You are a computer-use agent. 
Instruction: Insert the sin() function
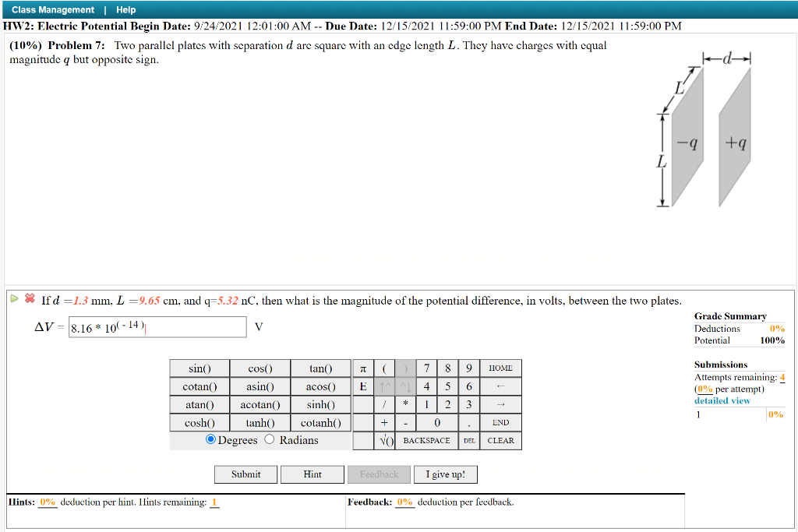click(199, 368)
